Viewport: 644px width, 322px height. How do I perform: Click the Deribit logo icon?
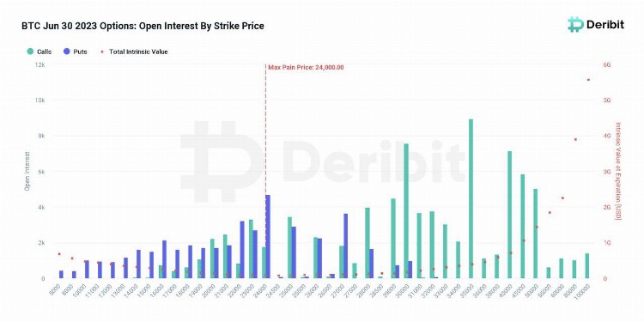pos(575,24)
